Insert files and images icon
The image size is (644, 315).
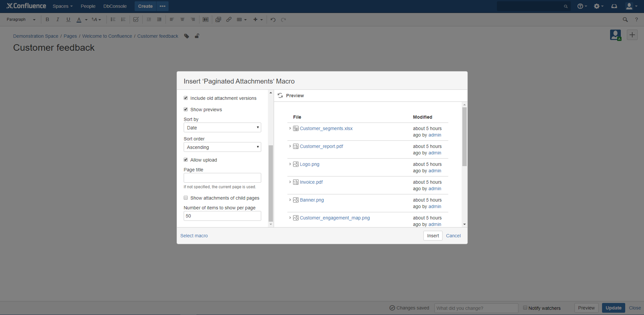218,20
